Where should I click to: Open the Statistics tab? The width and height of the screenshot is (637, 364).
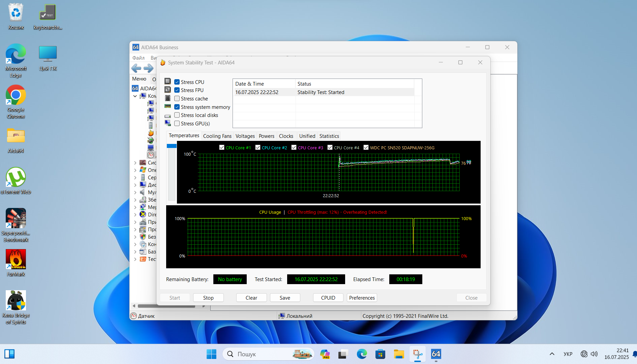point(329,136)
